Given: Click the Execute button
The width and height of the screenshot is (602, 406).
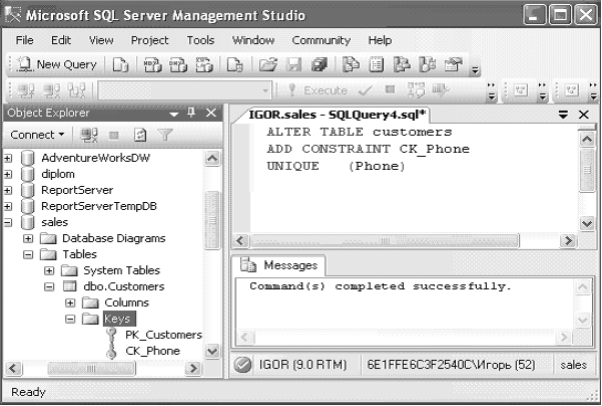Looking at the screenshot, I should pyautogui.click(x=317, y=91).
